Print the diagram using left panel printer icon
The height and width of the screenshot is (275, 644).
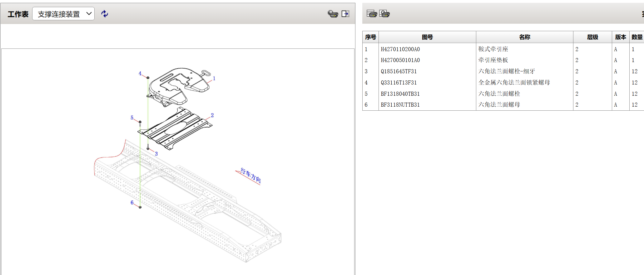tap(333, 14)
